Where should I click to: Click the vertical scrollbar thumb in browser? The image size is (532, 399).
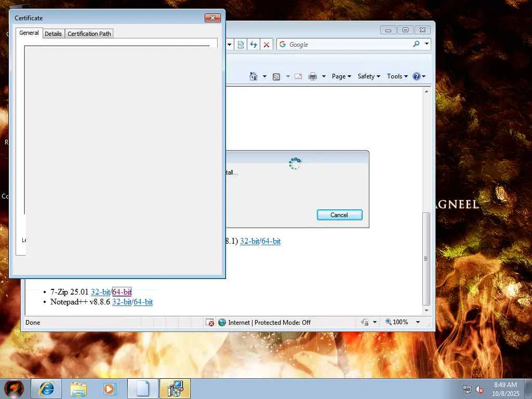[x=427, y=259]
